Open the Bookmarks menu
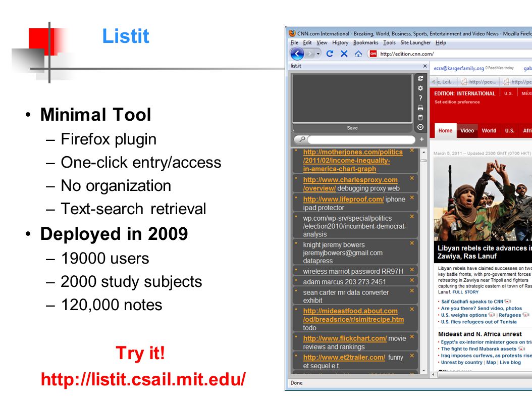The image size is (532, 399). (365, 42)
